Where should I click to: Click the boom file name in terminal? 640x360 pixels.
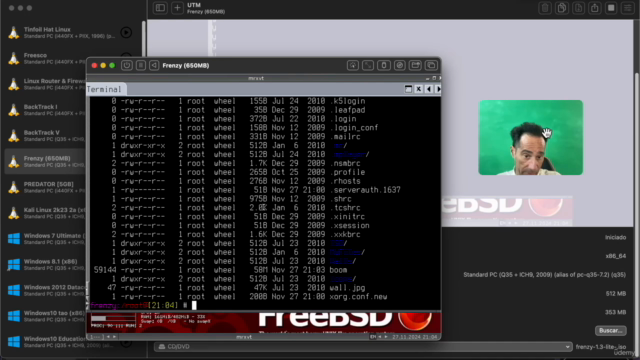pos(338,270)
